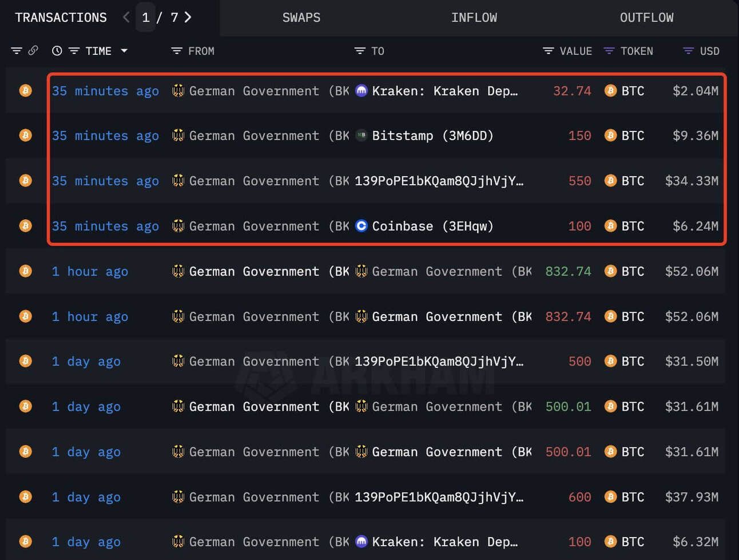This screenshot has height=560, width=739.
Task: Click the leftmost Bitcoin icon in the $34.33M row
Action: (x=26, y=181)
